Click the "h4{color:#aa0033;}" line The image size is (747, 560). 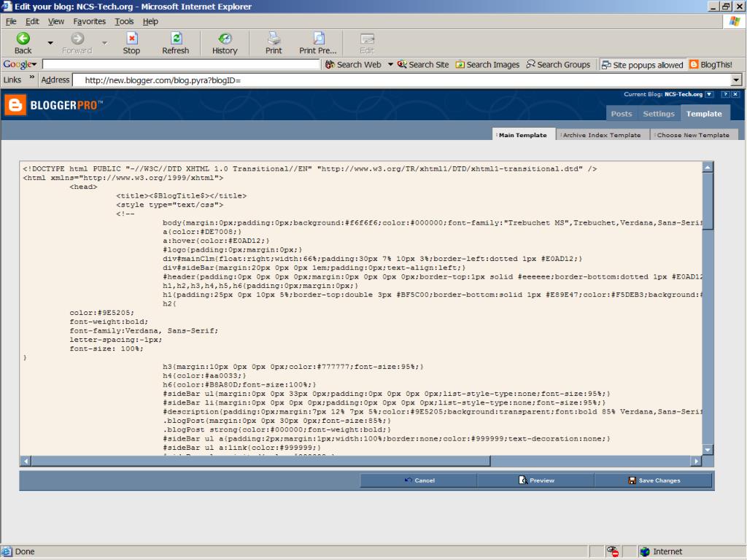[204, 376]
